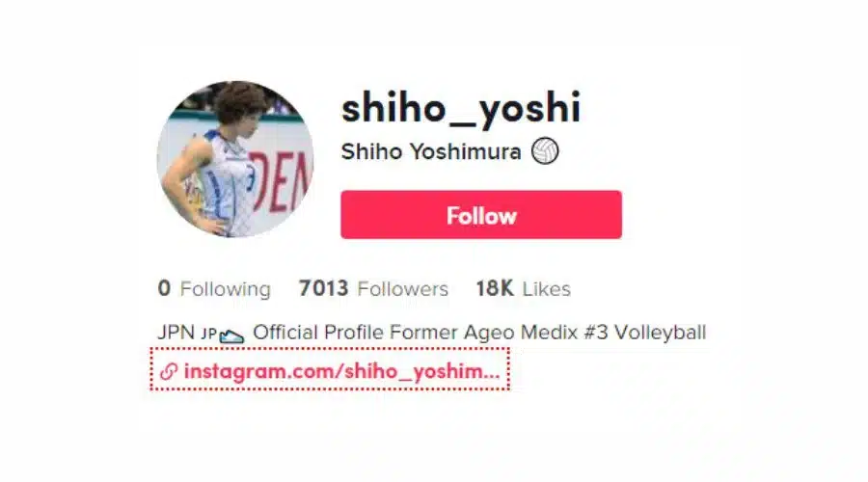868x482 pixels.
Task: Click the pink Follow button
Action: coord(481,215)
